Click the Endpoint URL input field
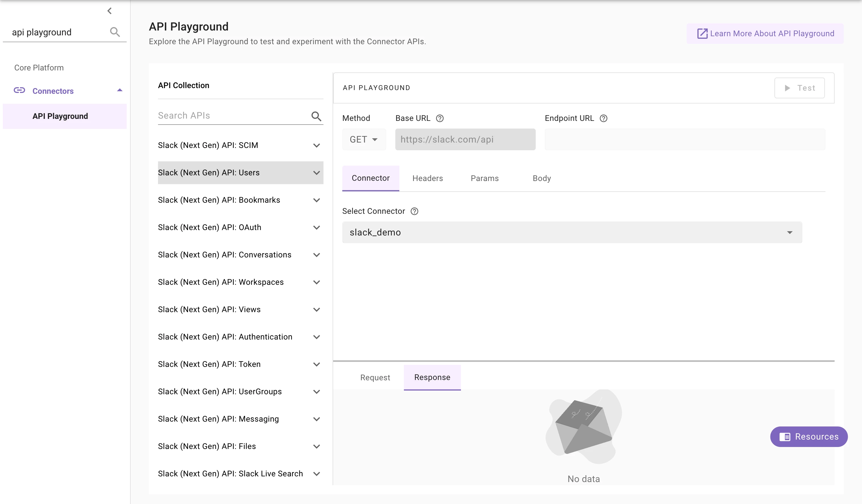The width and height of the screenshot is (862, 504). point(685,139)
